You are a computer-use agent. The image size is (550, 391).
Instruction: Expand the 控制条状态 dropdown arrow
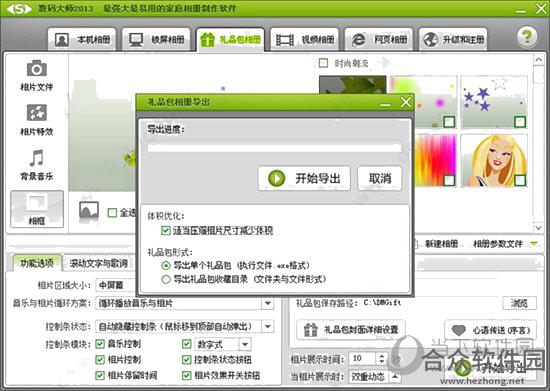268,326
